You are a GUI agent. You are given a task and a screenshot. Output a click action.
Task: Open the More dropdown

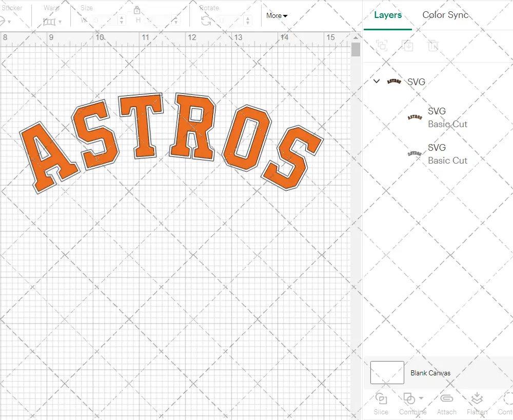point(276,16)
